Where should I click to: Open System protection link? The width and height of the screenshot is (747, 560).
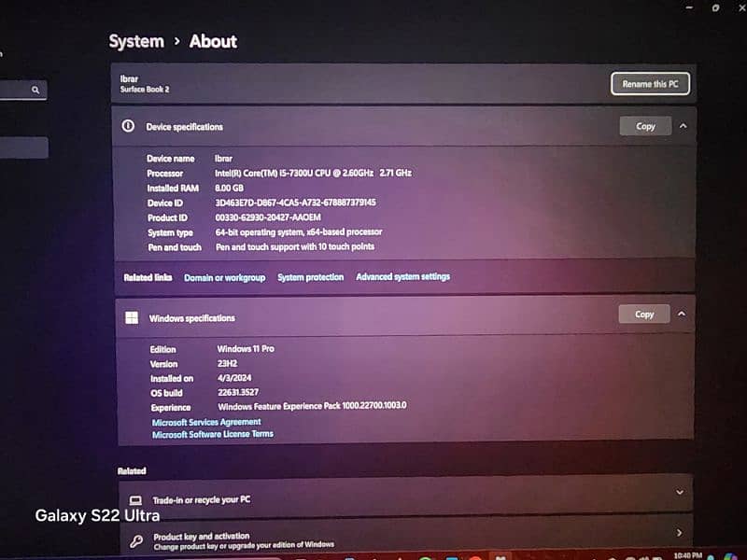point(310,277)
